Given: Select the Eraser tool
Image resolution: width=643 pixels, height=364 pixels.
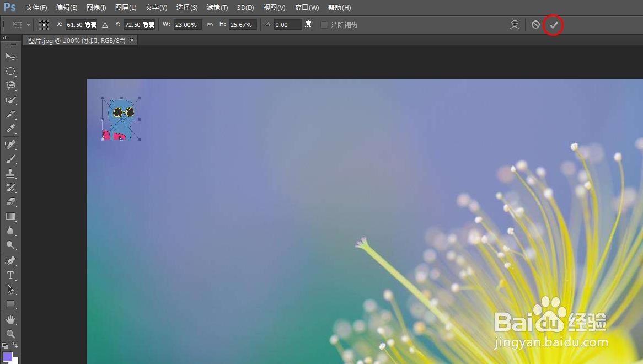Looking at the screenshot, I should pyautogui.click(x=10, y=202).
